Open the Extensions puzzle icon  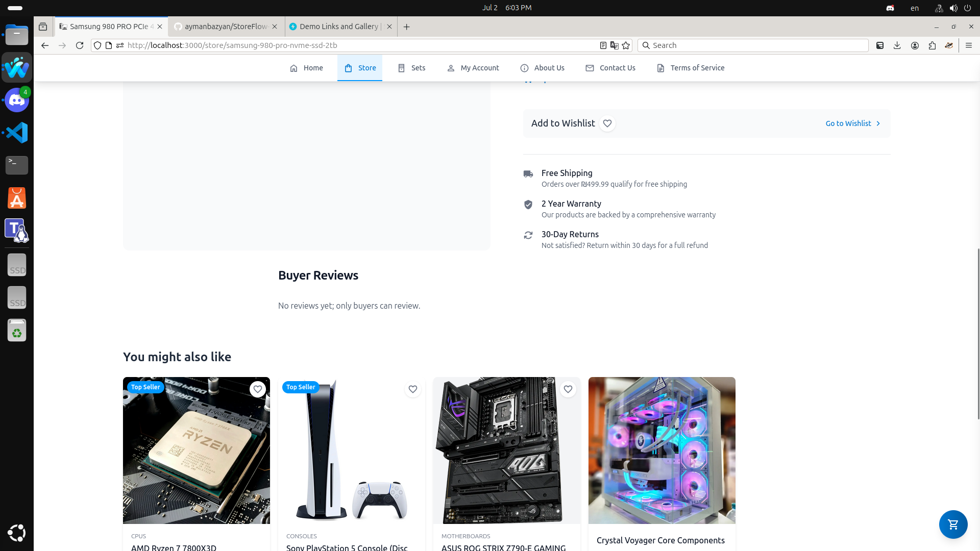click(x=932, y=45)
